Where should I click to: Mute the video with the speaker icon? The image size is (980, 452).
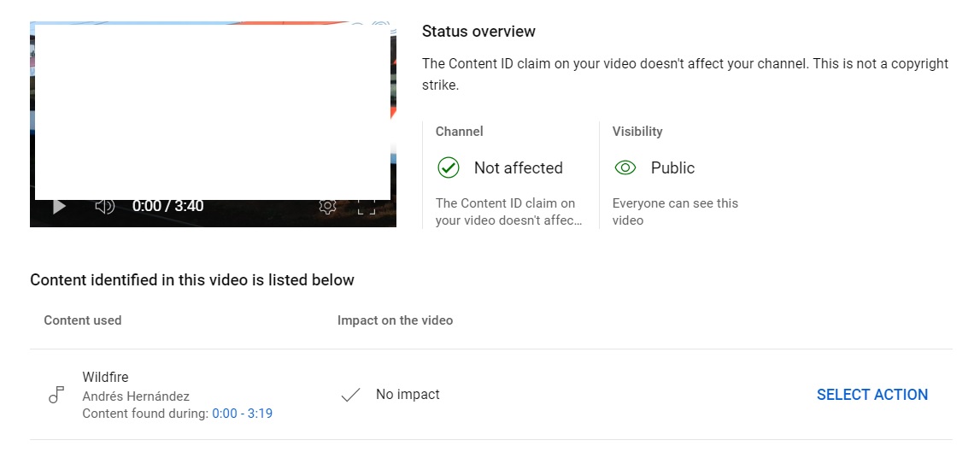pos(104,206)
